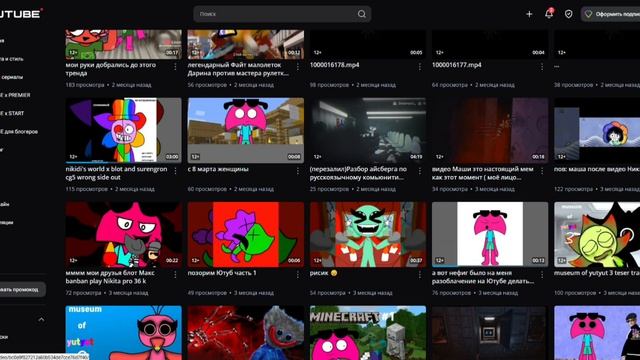Image resolution: width=640 pixels, height=360 pixels.
Task: Focus the search input field
Action: 282,14
